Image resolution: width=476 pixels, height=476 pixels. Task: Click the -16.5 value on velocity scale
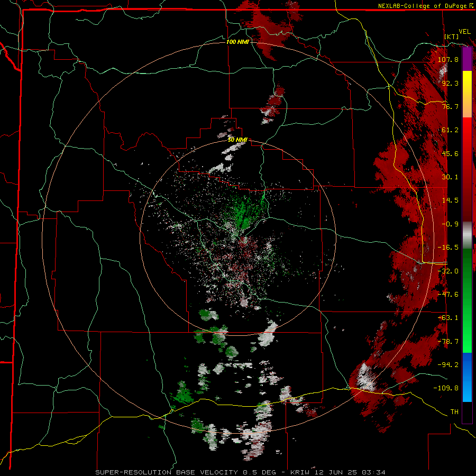[x=448, y=248]
